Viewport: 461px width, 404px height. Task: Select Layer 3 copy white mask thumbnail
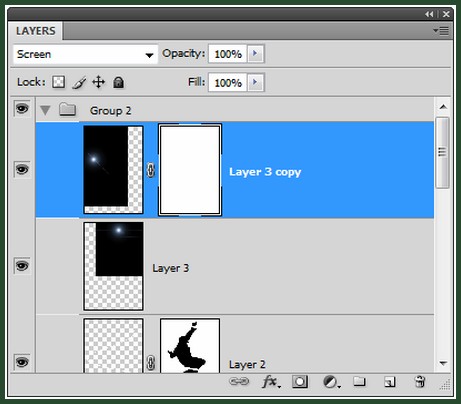point(190,170)
